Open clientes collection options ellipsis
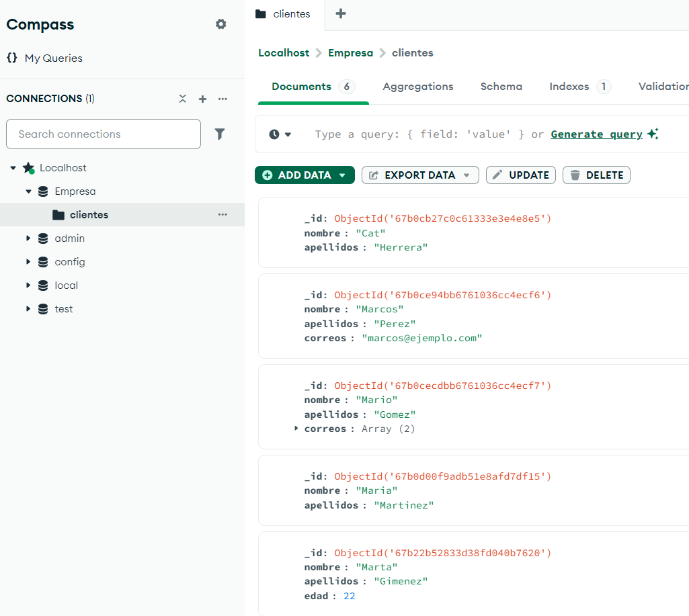 (x=222, y=215)
